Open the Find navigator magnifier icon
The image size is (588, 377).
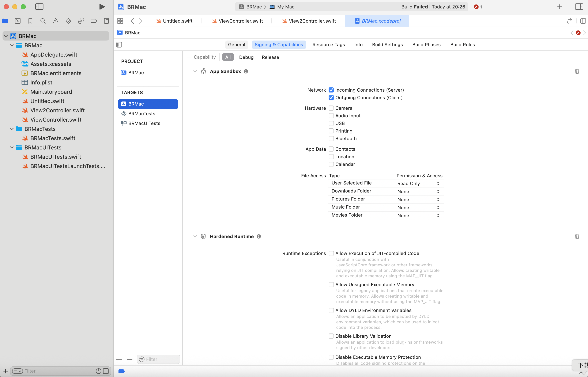click(43, 21)
